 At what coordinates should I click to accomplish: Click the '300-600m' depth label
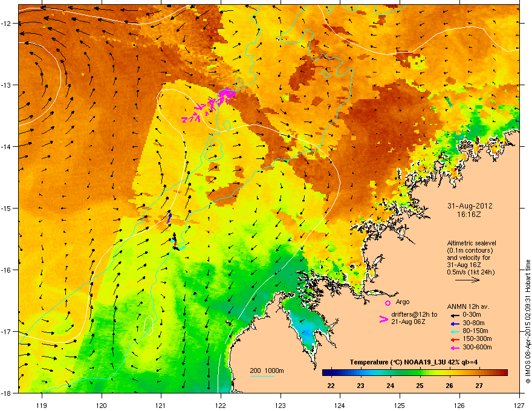[x=477, y=348]
